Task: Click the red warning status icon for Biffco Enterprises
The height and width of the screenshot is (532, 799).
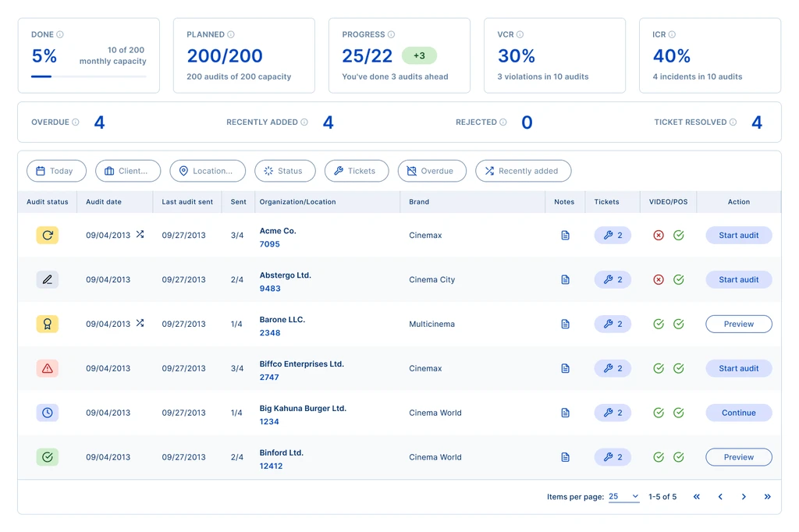Action: pyautogui.click(x=48, y=368)
